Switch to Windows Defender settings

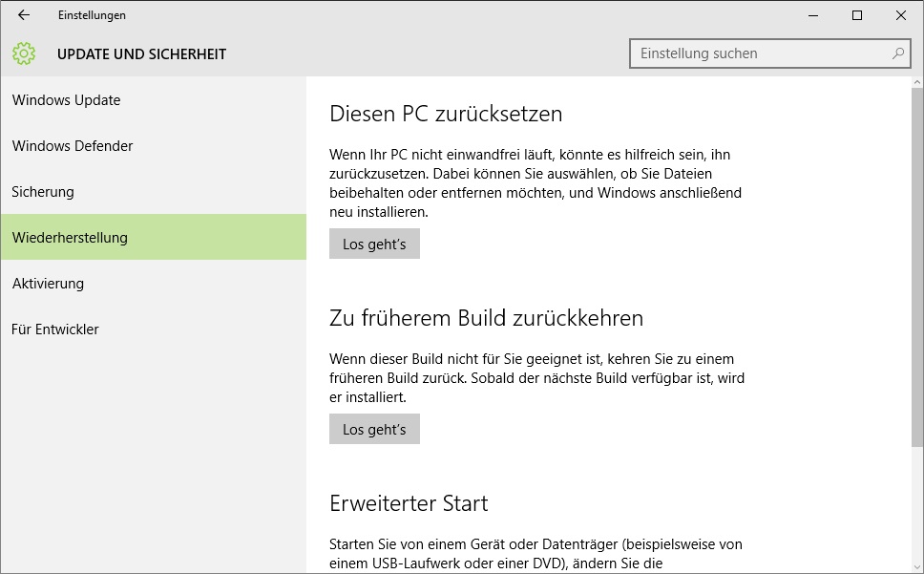(x=73, y=146)
